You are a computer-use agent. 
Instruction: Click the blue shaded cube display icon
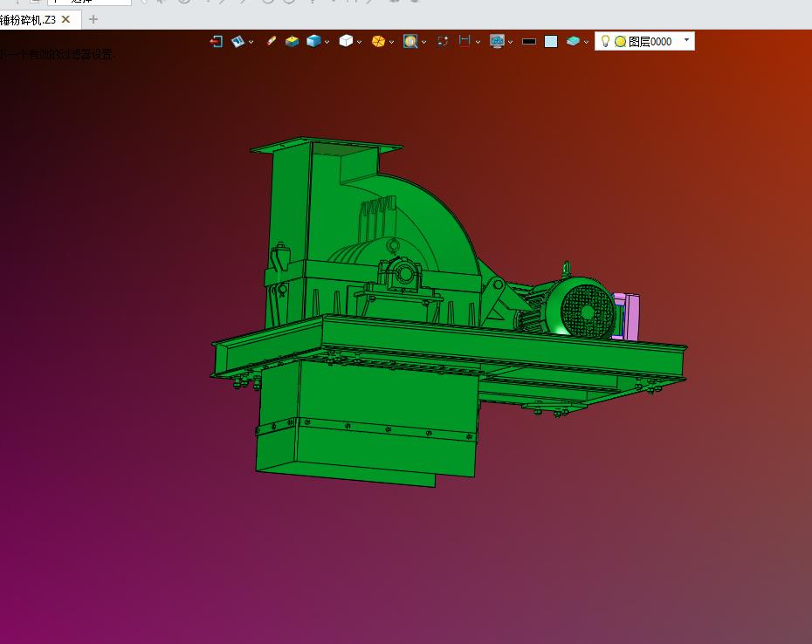[313, 41]
